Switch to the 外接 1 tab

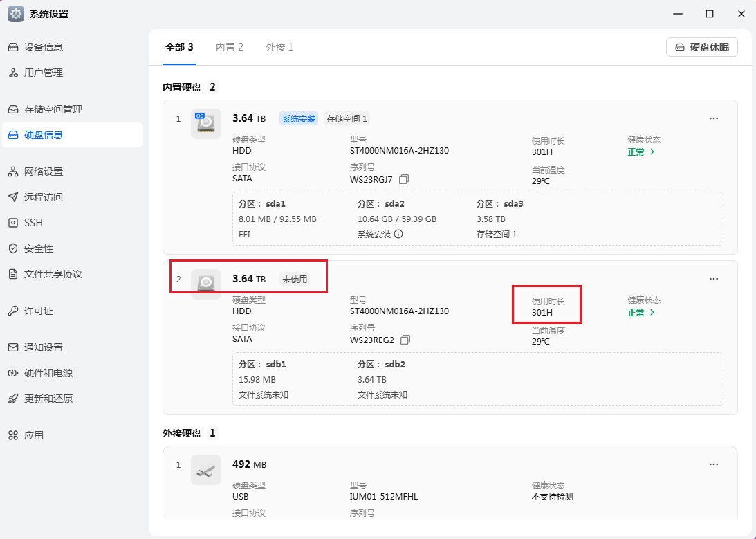(279, 47)
